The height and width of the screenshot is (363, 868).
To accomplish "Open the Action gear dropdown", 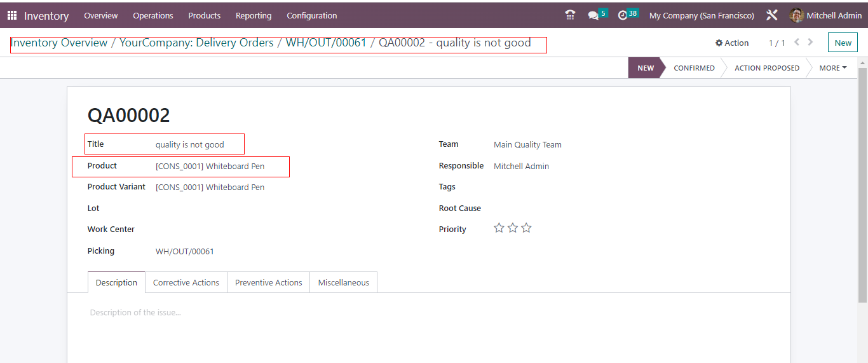I will point(732,43).
